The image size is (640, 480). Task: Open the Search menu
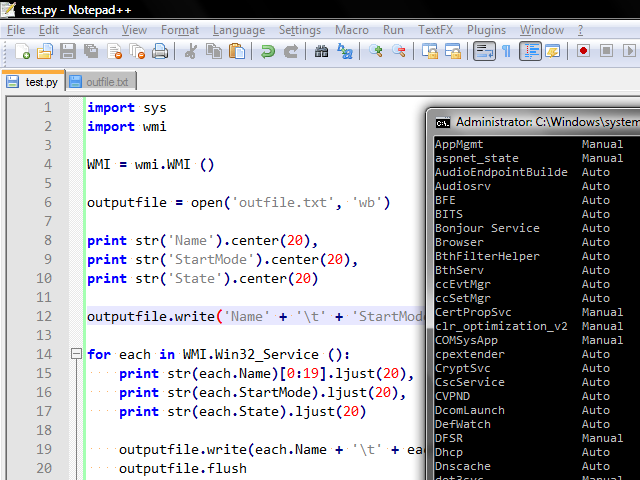click(x=90, y=30)
